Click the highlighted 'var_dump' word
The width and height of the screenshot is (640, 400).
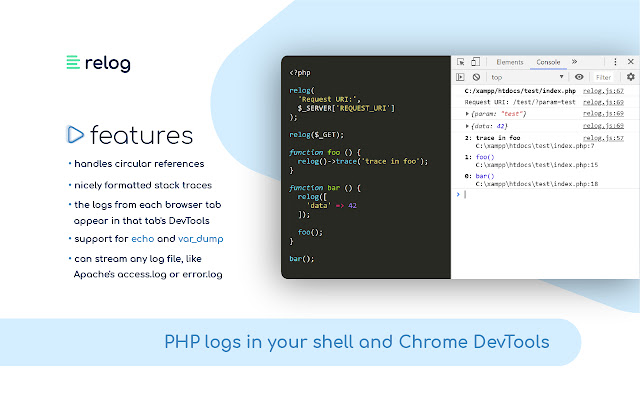[x=200, y=239]
